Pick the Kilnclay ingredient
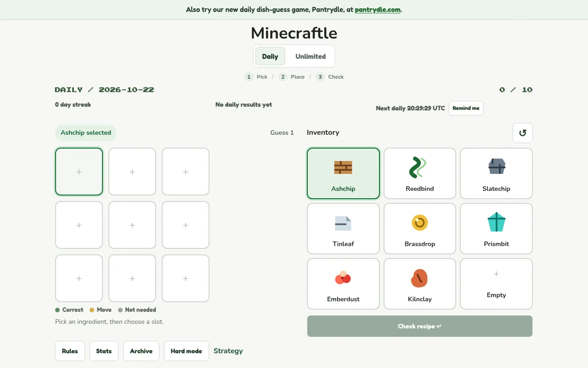 420,284
